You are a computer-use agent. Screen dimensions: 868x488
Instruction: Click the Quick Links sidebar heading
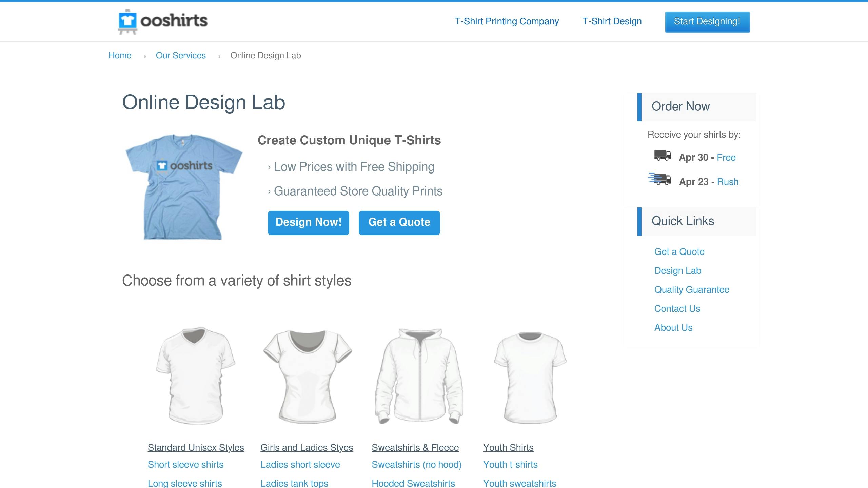pos(683,221)
